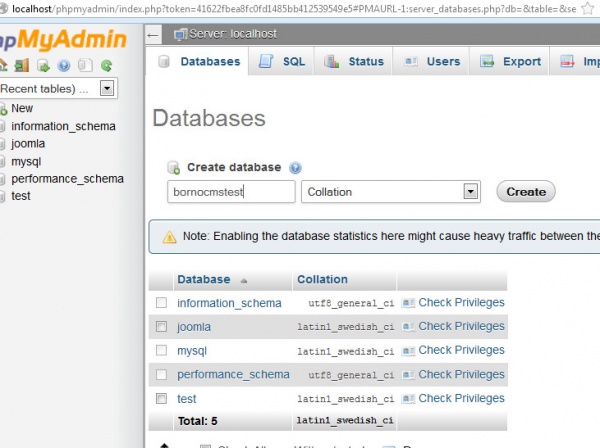Click privileges icon for mysql row
Screen dimensions: 600x448
click(408, 351)
